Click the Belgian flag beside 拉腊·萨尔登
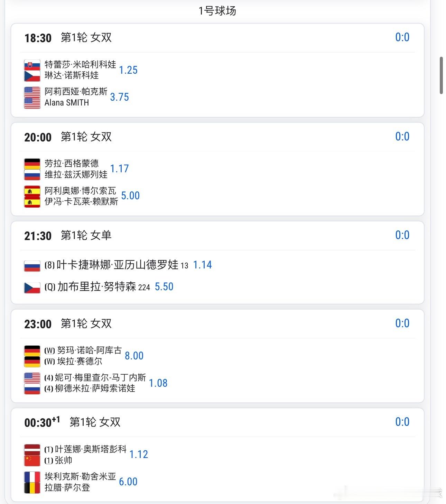Screen dimensions: 446x504 pos(32,488)
